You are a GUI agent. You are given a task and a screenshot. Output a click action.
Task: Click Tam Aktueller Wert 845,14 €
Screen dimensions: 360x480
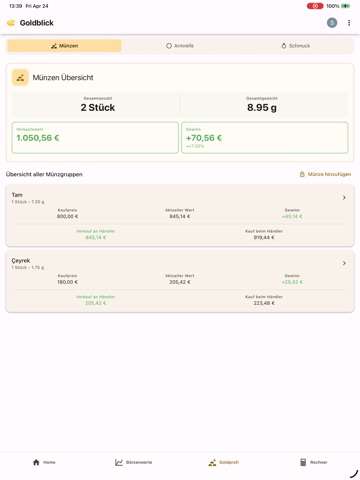[x=180, y=216]
